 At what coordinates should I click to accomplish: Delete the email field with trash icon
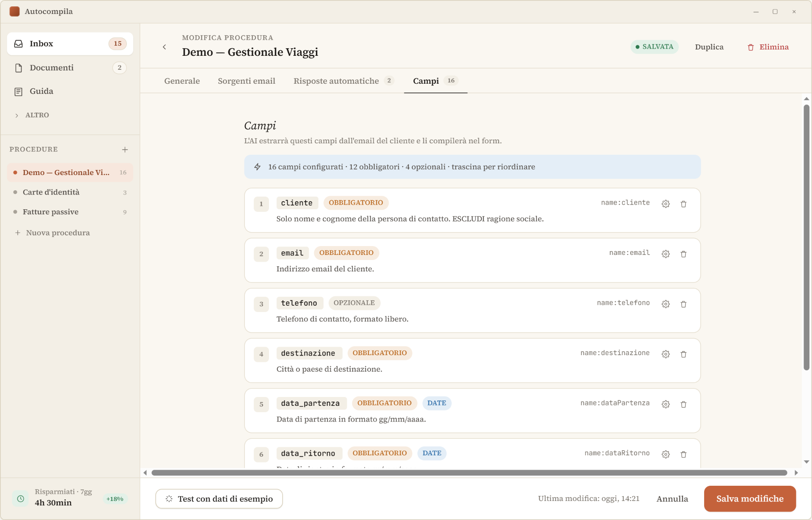tap(683, 254)
